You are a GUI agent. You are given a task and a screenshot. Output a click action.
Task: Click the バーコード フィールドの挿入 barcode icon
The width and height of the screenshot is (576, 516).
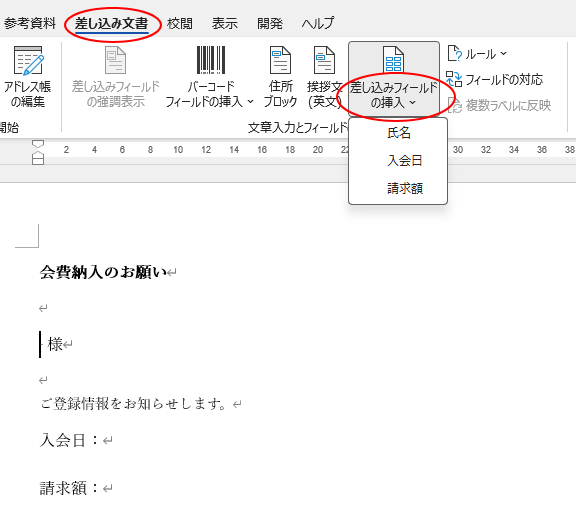[211, 60]
